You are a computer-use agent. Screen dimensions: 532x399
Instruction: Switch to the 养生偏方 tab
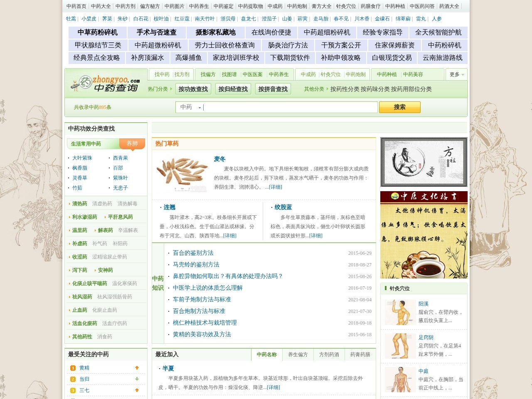pyautogui.click(x=298, y=355)
